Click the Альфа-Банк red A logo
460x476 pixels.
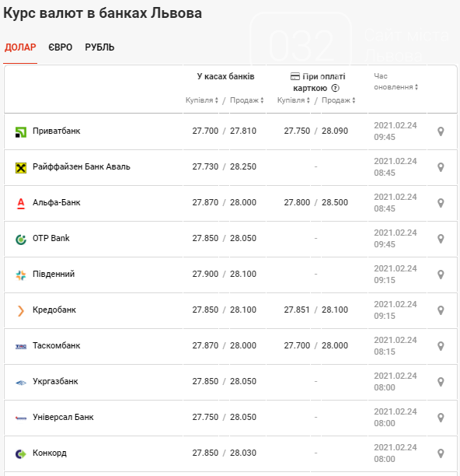coord(21,204)
